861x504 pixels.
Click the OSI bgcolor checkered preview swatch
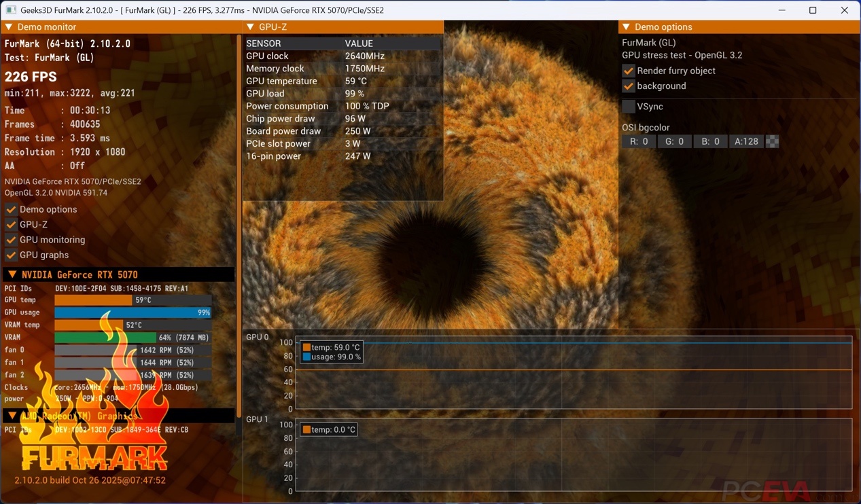pyautogui.click(x=773, y=141)
